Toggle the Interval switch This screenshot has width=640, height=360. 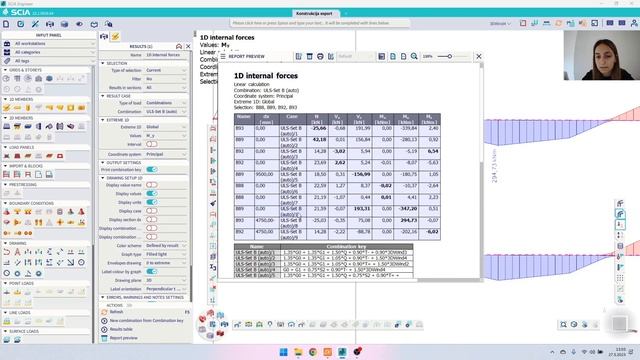pos(151,144)
